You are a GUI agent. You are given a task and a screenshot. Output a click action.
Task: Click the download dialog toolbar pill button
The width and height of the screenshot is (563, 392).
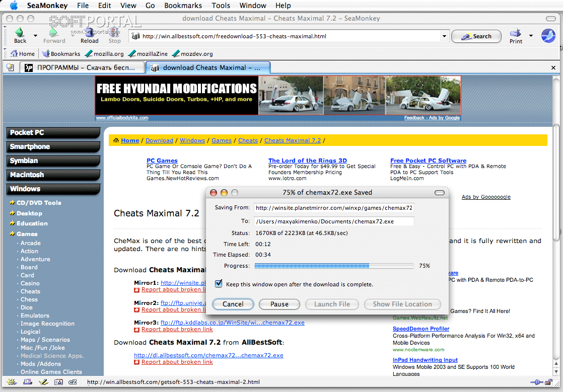point(440,193)
